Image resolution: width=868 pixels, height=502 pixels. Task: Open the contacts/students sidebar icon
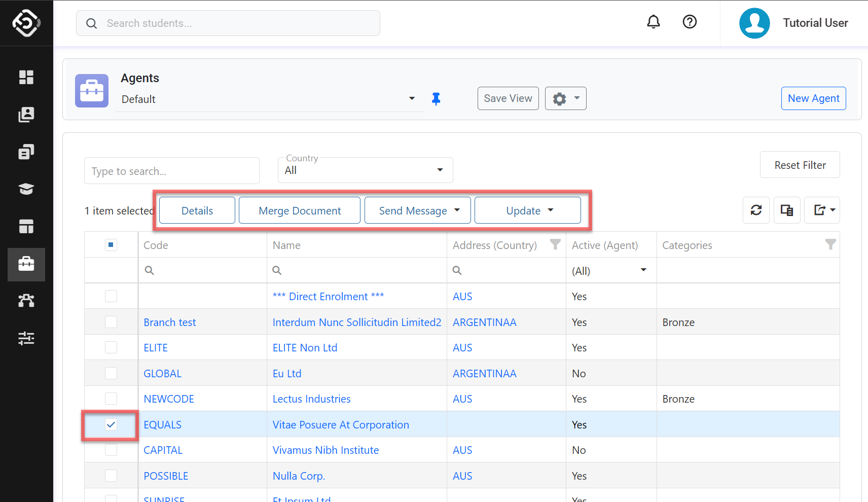(26, 115)
